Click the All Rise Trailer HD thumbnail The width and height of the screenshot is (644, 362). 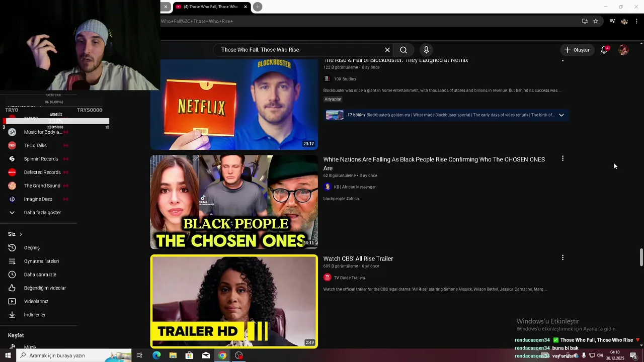234,301
